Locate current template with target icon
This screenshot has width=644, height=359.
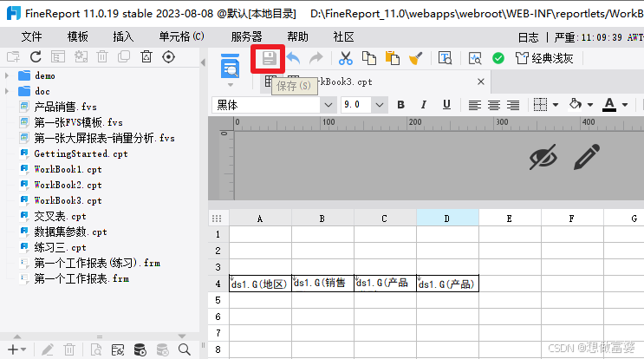tap(168, 56)
